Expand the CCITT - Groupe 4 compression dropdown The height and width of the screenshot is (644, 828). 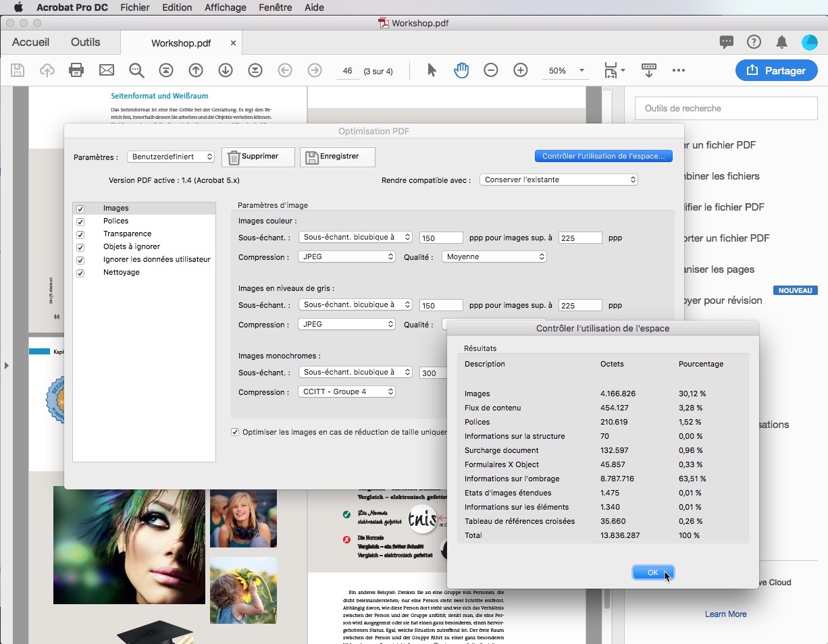click(346, 392)
